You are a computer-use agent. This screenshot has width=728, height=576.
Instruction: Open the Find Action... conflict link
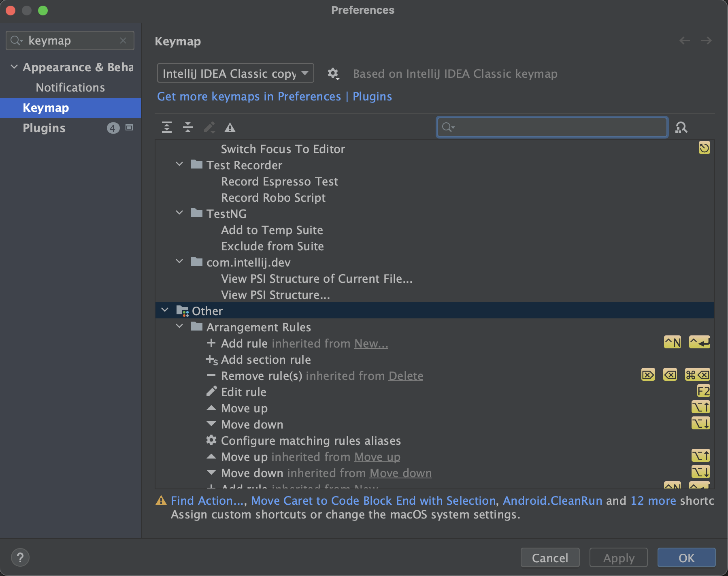click(x=208, y=501)
